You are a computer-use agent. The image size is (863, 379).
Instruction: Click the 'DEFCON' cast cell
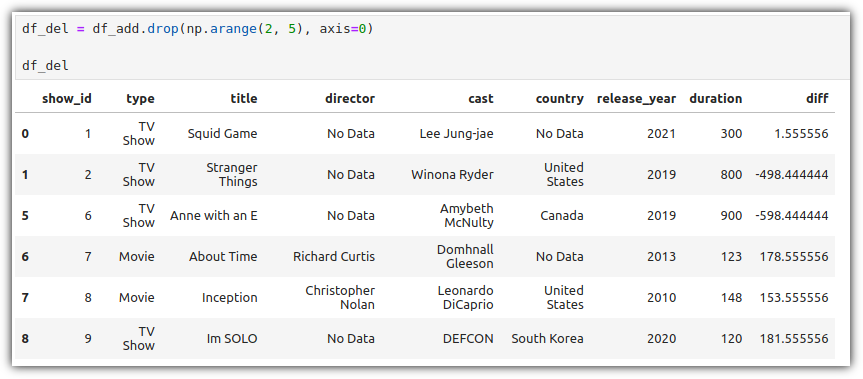[468, 339]
